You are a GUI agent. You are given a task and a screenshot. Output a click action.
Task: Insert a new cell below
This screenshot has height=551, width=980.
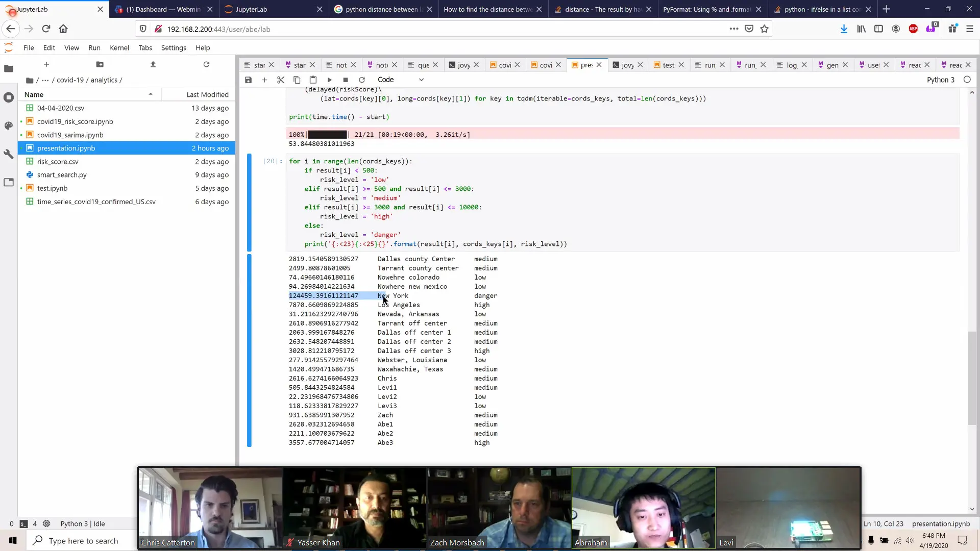pos(264,80)
